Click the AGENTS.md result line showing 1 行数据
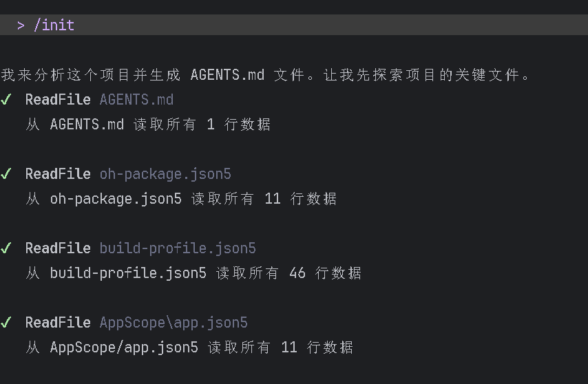Viewport: 588px width, 384px height. [148, 125]
